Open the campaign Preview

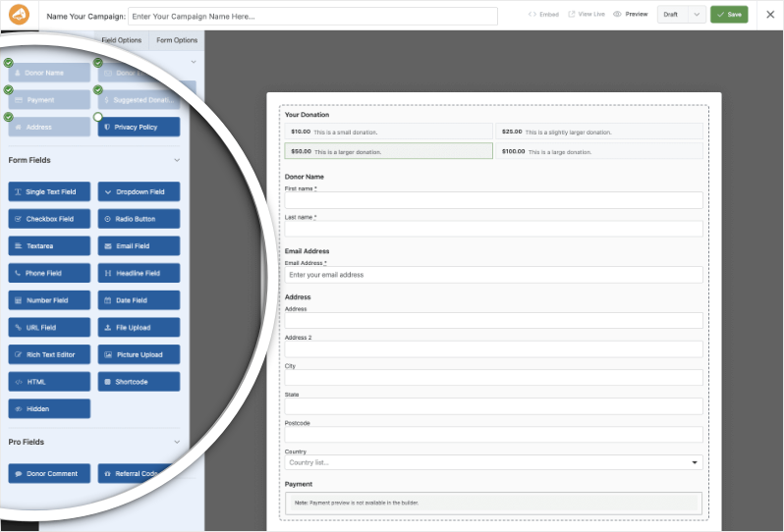coord(631,15)
